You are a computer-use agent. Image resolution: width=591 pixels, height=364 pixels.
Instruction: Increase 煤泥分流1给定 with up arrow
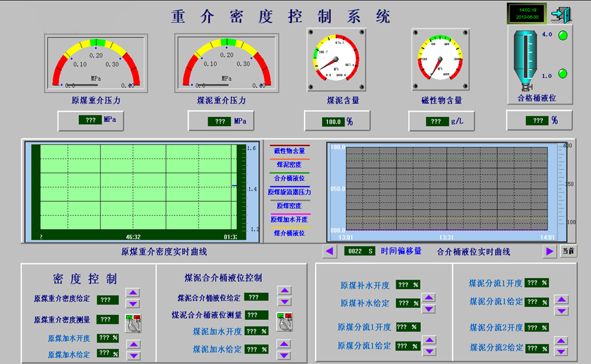point(562,300)
